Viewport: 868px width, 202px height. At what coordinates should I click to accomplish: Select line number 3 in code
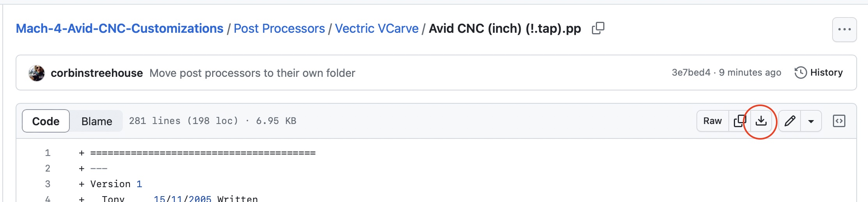[x=48, y=184]
